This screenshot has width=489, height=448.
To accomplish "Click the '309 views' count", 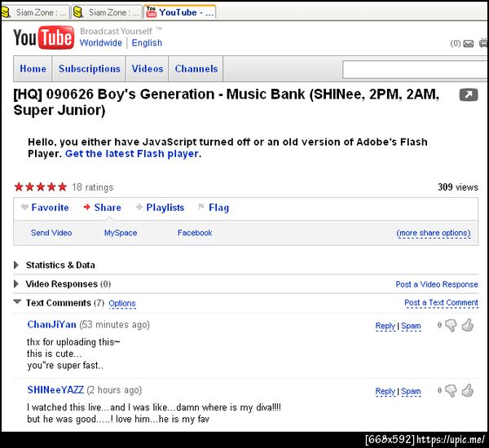I will click(458, 187).
